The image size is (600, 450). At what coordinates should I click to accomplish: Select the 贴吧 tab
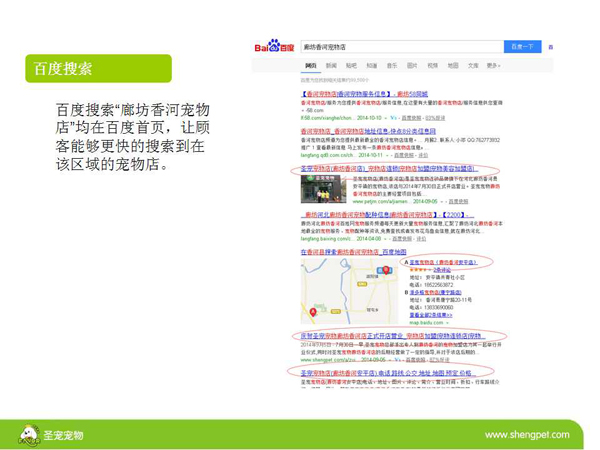(351, 65)
